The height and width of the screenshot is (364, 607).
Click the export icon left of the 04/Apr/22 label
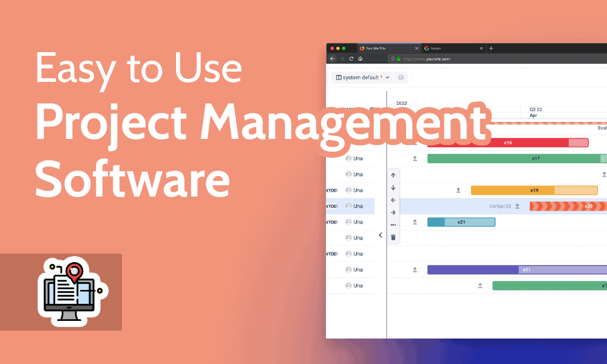click(517, 206)
